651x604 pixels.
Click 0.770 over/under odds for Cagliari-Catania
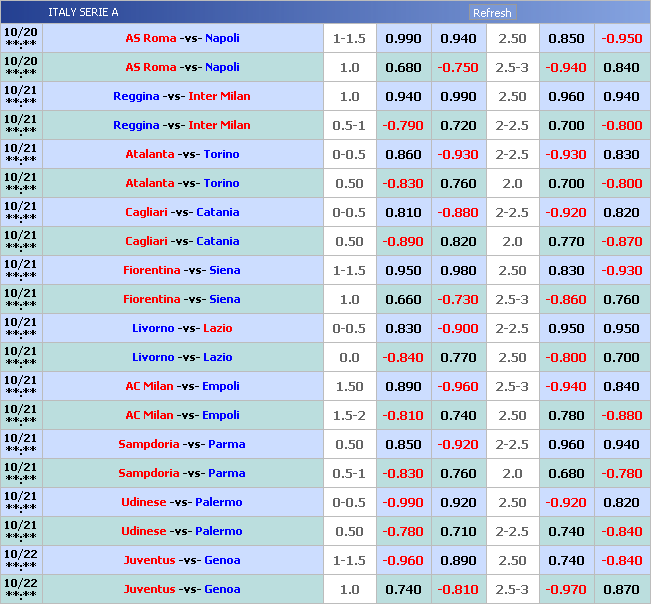pos(566,241)
